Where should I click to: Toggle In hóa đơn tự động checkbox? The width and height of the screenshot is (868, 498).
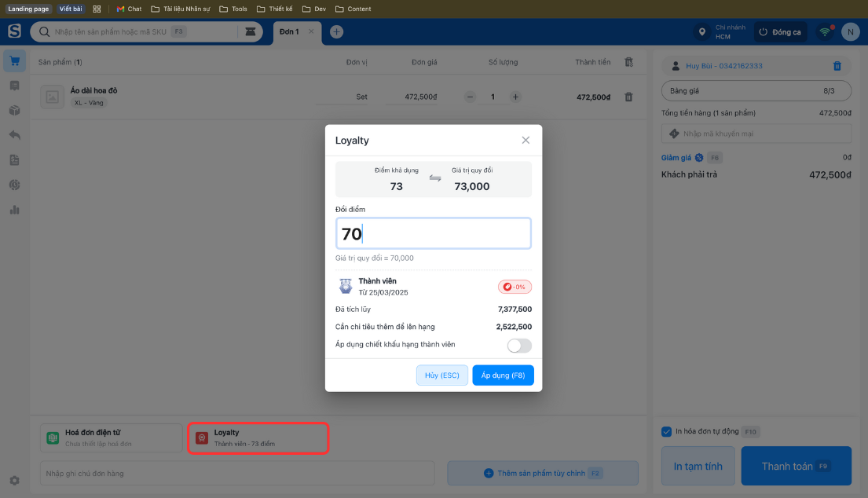point(666,431)
